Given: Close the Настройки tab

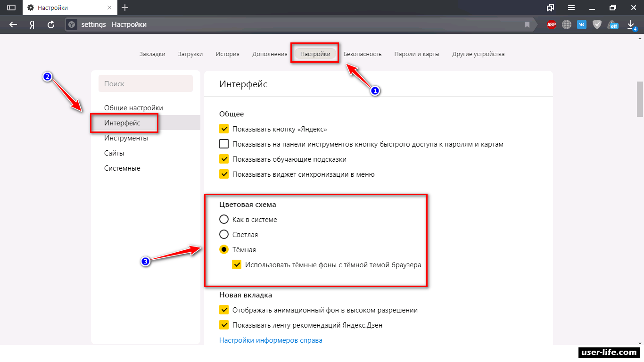Looking at the screenshot, I should [110, 8].
